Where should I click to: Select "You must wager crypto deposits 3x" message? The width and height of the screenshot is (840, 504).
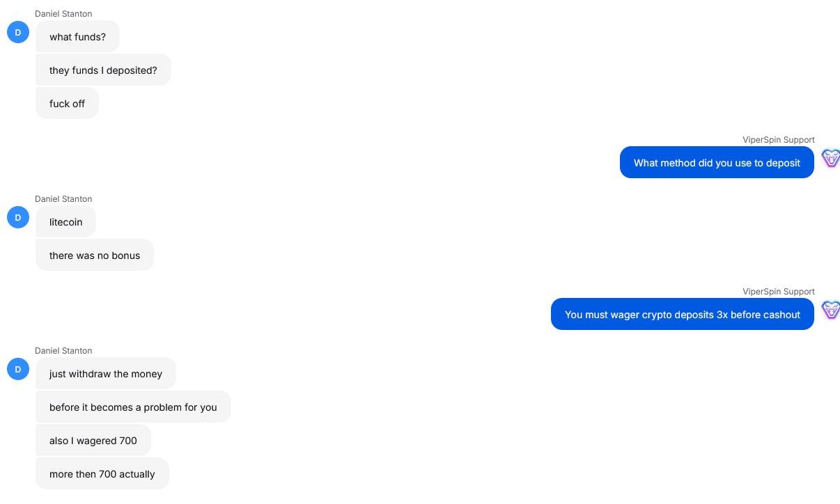pos(682,315)
